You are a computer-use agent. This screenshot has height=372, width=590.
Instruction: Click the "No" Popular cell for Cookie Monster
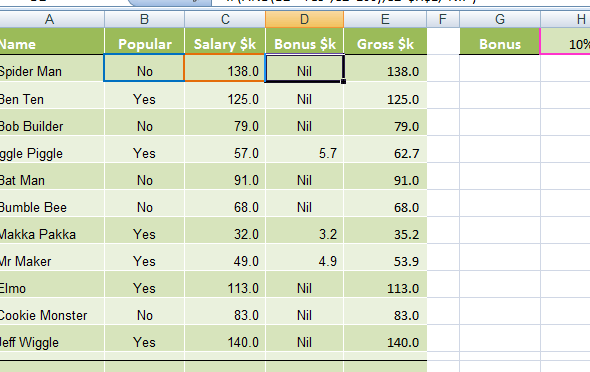click(x=144, y=312)
